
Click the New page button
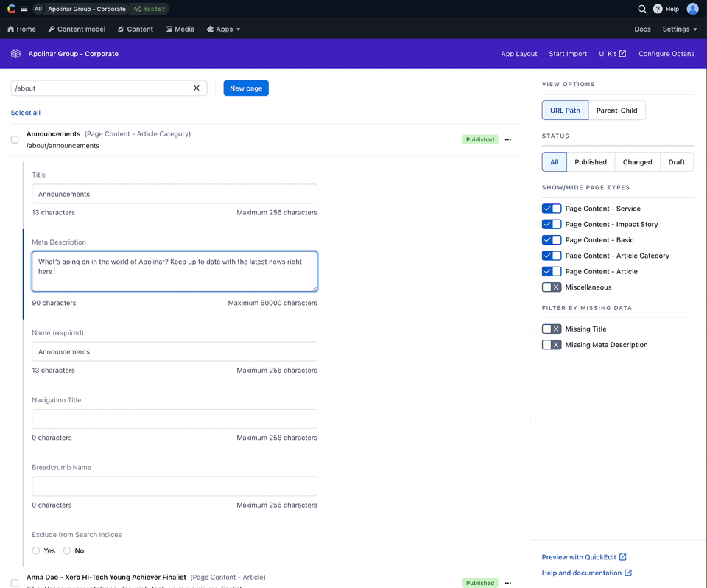coord(246,88)
